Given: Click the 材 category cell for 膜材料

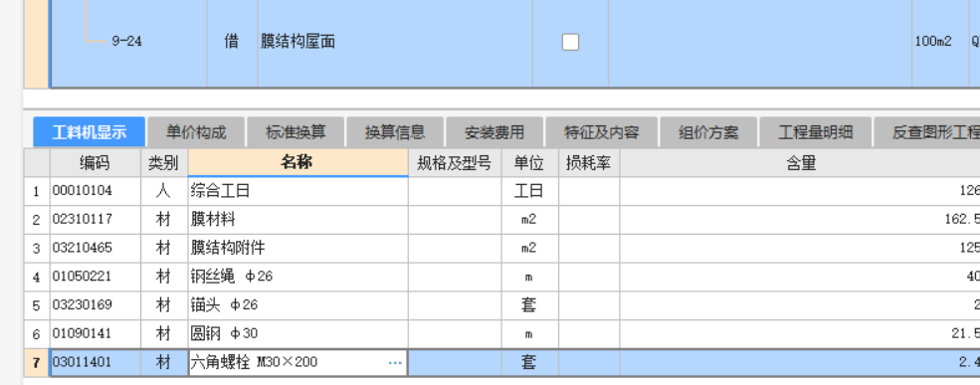Looking at the screenshot, I should point(164,220).
